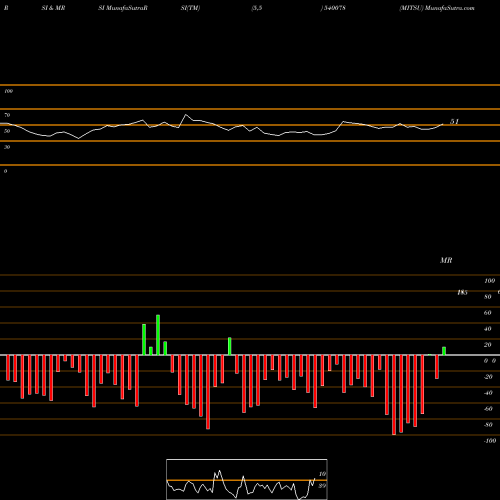The height and width of the screenshot is (500, 500).
Task: Click the current RSI value 51
Action: click(x=454, y=122)
